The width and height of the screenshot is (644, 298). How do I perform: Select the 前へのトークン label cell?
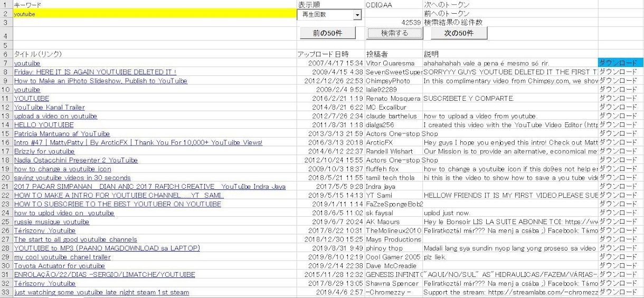[x=510, y=14]
